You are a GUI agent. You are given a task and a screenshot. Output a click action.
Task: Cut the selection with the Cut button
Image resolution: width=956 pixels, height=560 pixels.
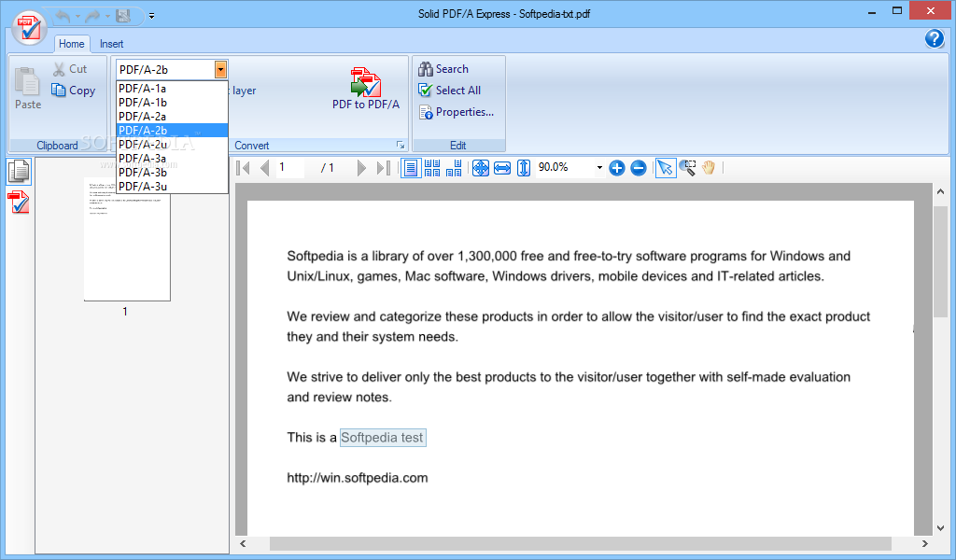70,69
